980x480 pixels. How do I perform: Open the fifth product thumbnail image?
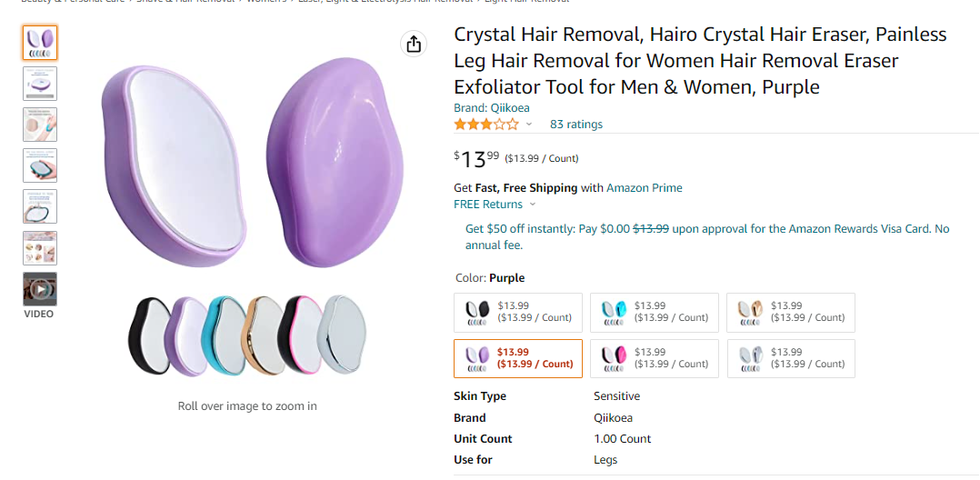[x=40, y=206]
